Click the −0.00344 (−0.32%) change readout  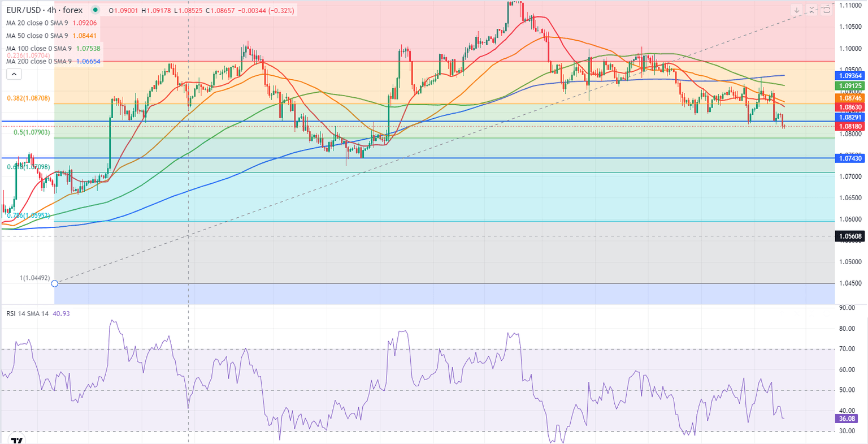(x=267, y=11)
